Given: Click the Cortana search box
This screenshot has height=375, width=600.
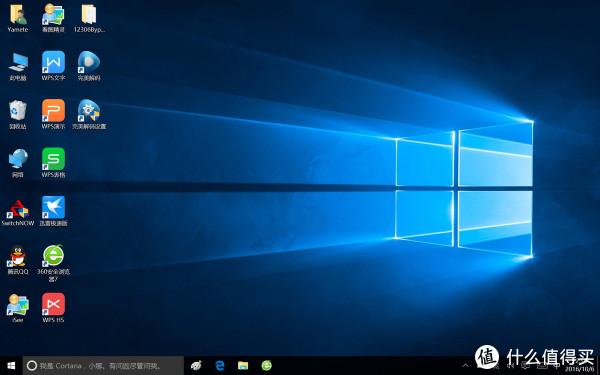Looking at the screenshot, I should tap(103, 366).
